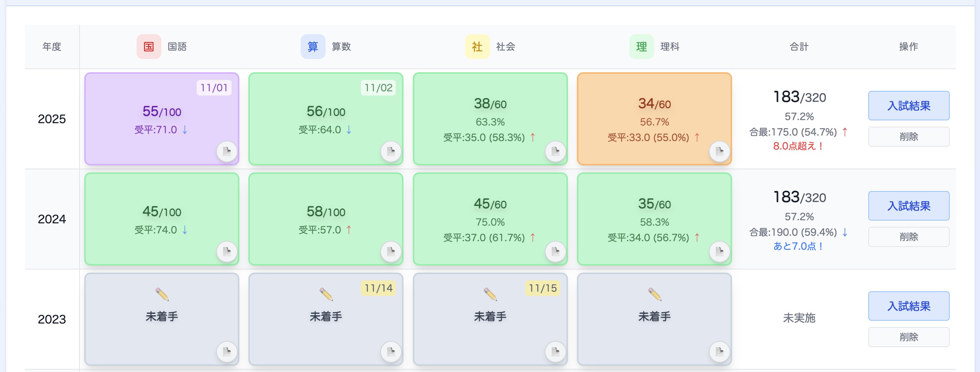
Task: Click the pencil icon on 2023 理科 card
Action: (x=655, y=294)
